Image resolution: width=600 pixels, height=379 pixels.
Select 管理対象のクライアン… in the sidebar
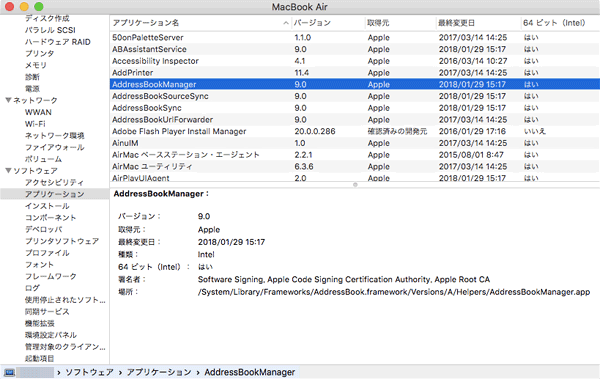[65, 347]
